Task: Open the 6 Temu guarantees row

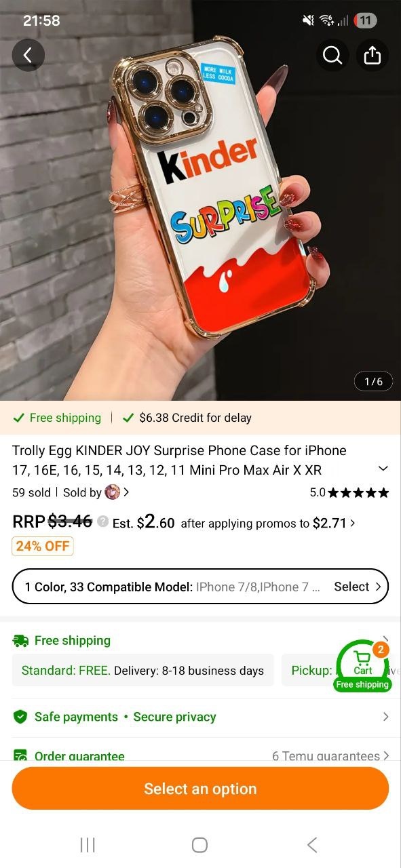Action: (331, 755)
